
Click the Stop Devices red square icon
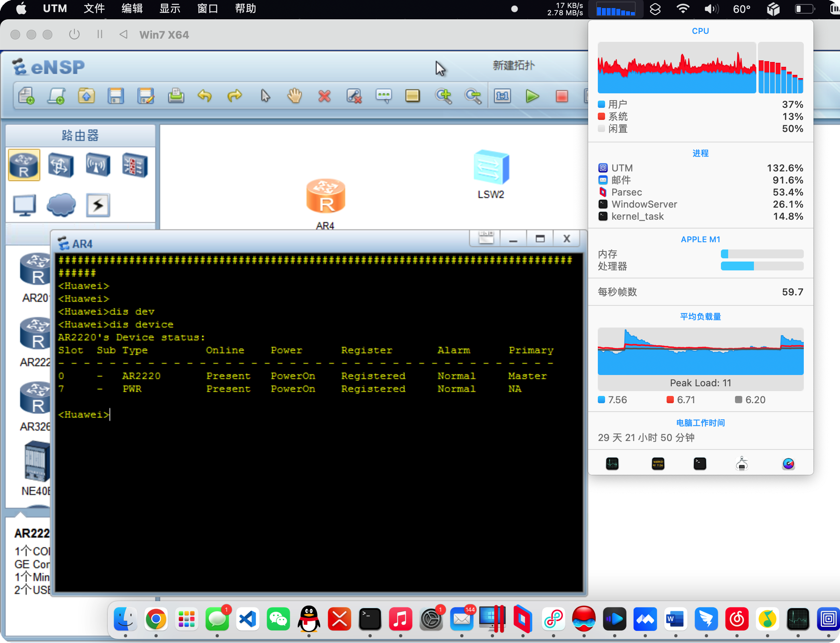tap(562, 96)
